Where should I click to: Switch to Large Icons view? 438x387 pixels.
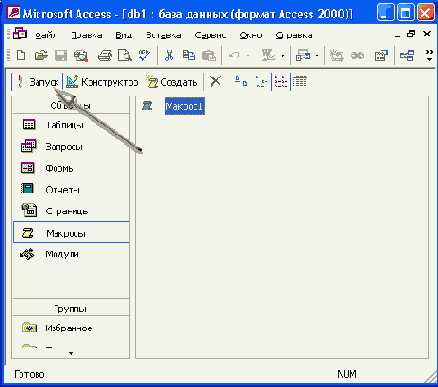pos(241,81)
